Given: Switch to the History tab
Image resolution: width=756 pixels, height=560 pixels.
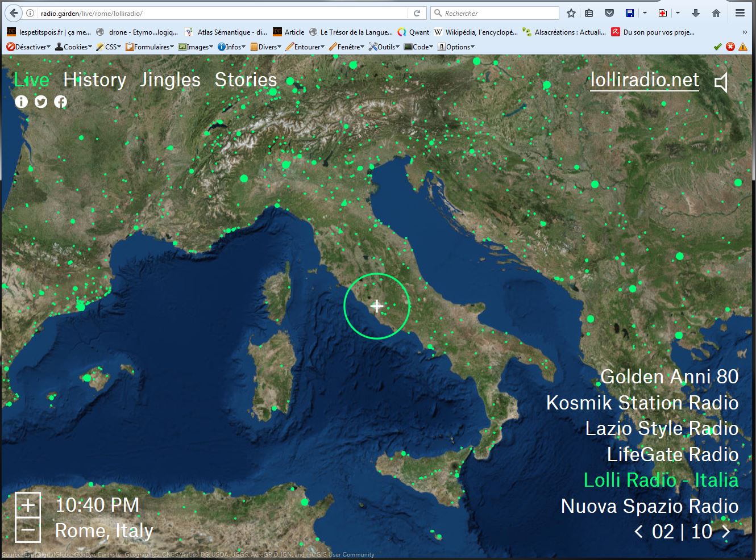Looking at the screenshot, I should click(94, 80).
